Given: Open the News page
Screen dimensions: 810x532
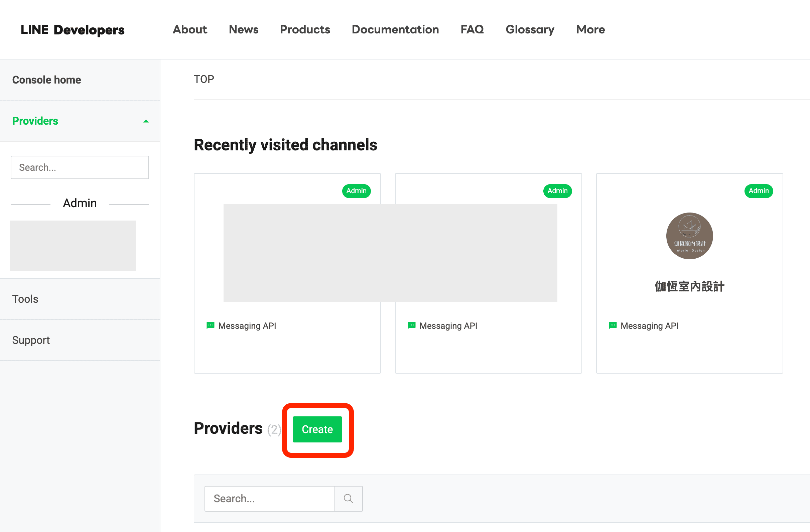Looking at the screenshot, I should 243,30.
